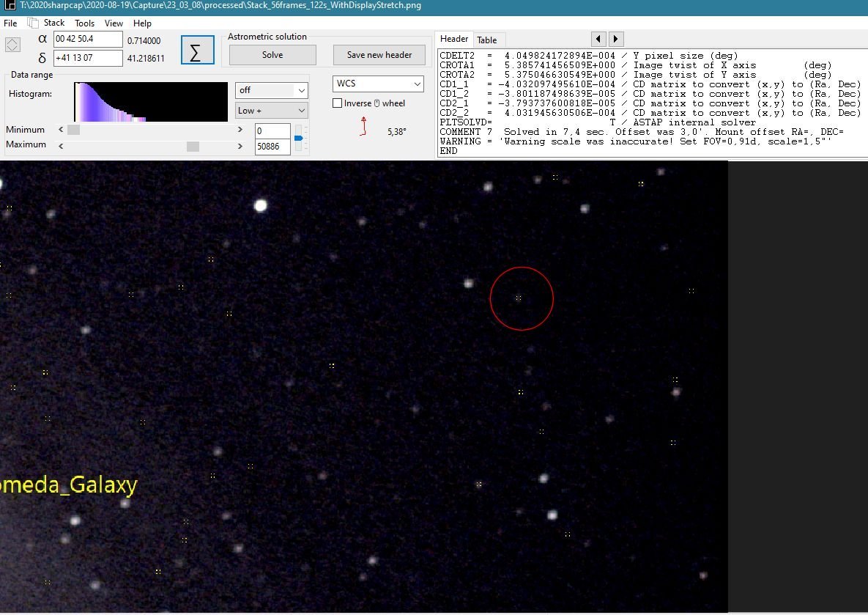Click the CROTA1 header line
This screenshot has width=868, height=615.
(x=635, y=65)
